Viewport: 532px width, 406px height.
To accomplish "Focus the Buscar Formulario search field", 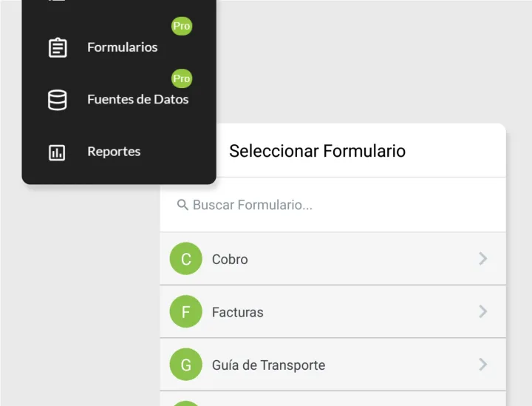I will (325, 205).
